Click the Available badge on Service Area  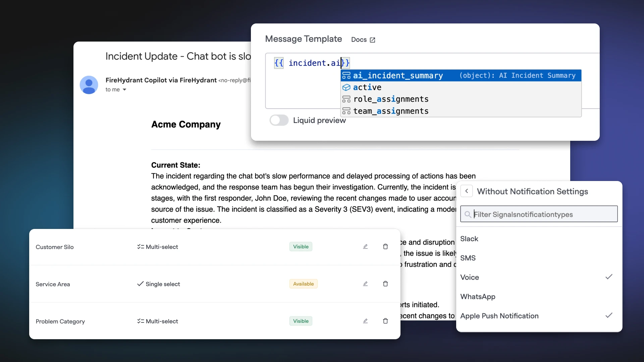[303, 284]
